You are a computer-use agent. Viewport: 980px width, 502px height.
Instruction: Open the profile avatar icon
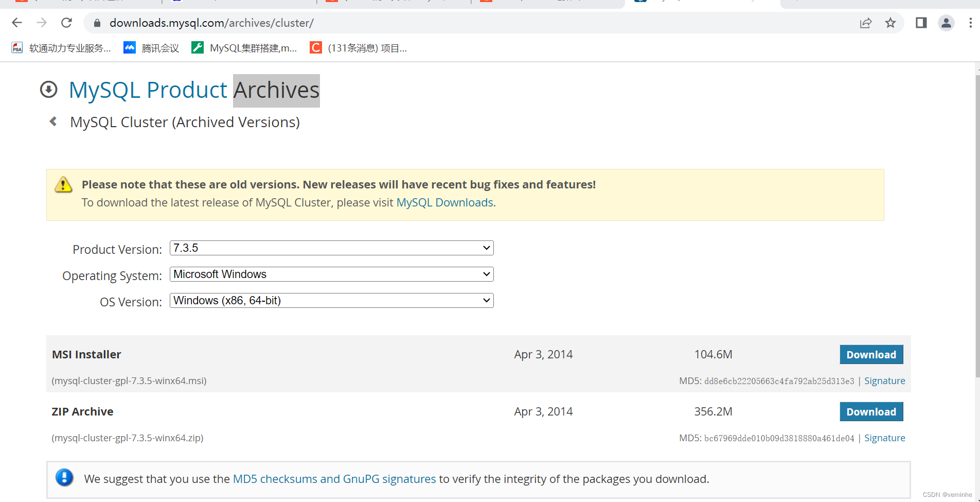pos(946,23)
